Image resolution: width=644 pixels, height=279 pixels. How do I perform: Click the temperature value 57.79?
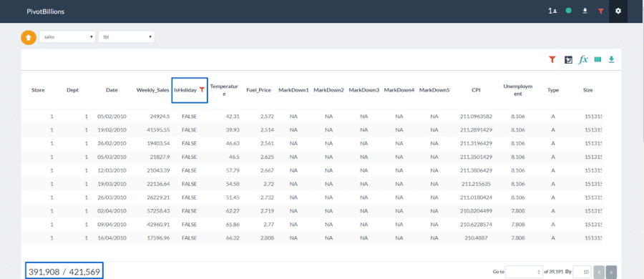coord(233,170)
